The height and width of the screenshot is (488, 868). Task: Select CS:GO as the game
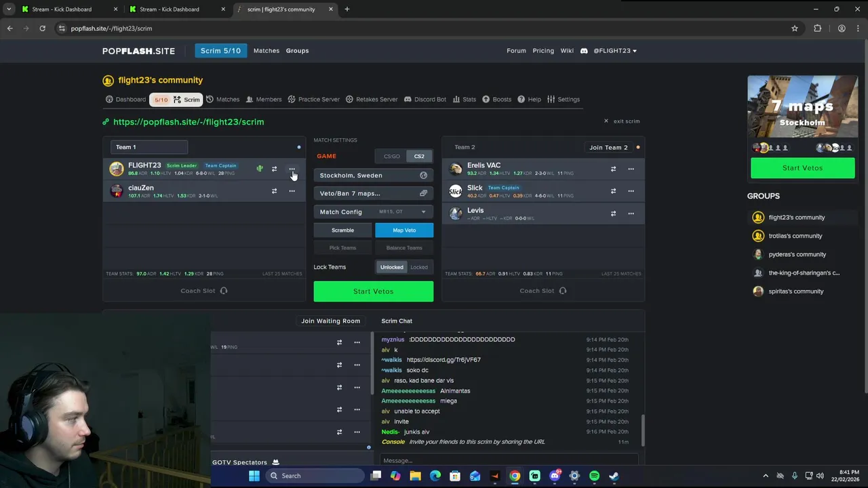pos(392,157)
